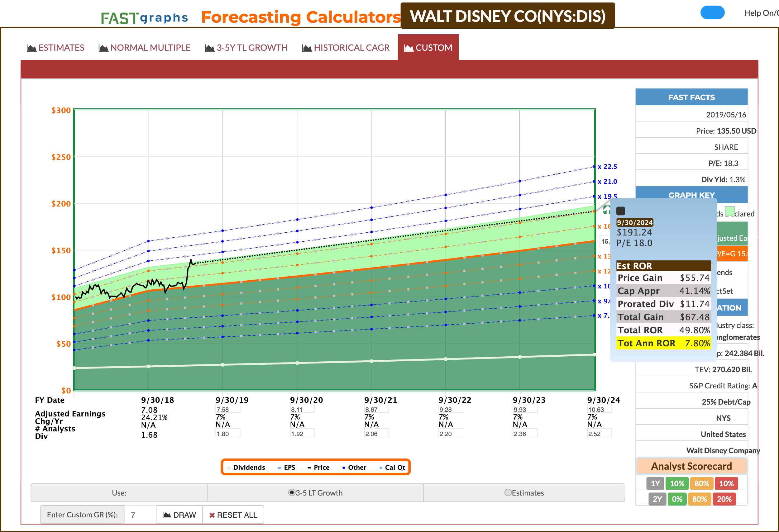
Task: Click the S&P Credit Rating entry
Action: point(723,386)
